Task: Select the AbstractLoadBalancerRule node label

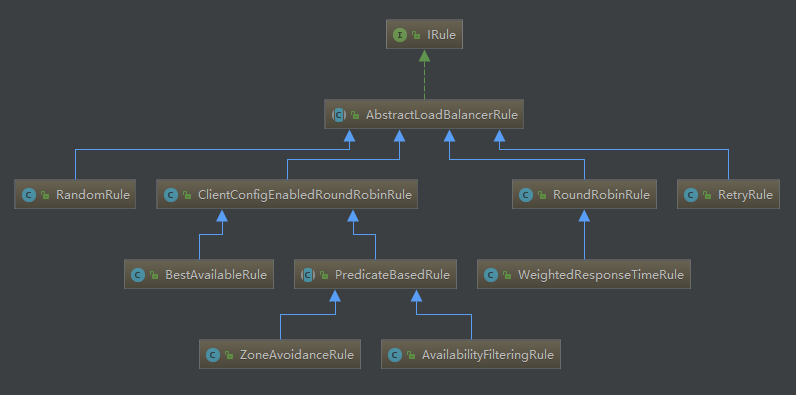Action: tap(442, 115)
